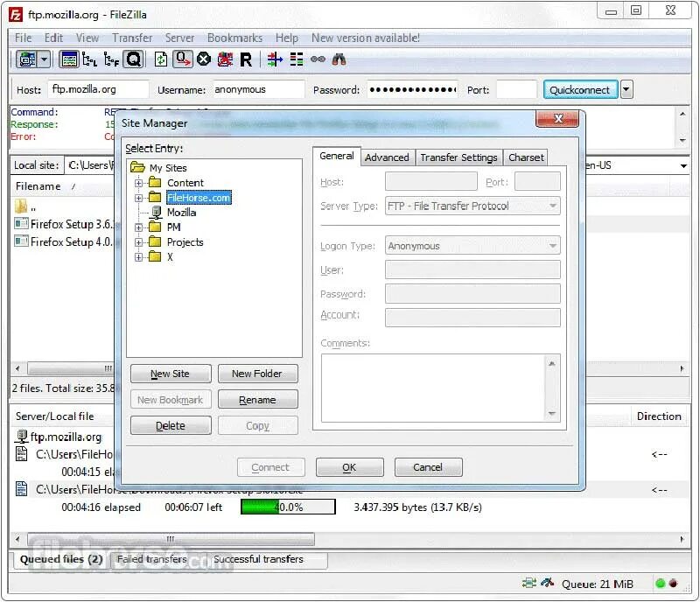Expand the FileHorse.com folder

click(x=139, y=198)
